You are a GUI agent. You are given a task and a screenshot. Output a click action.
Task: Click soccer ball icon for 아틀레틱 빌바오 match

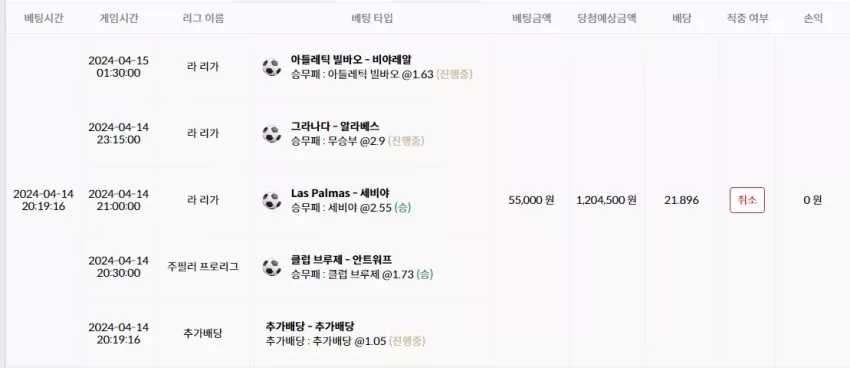pos(272,67)
